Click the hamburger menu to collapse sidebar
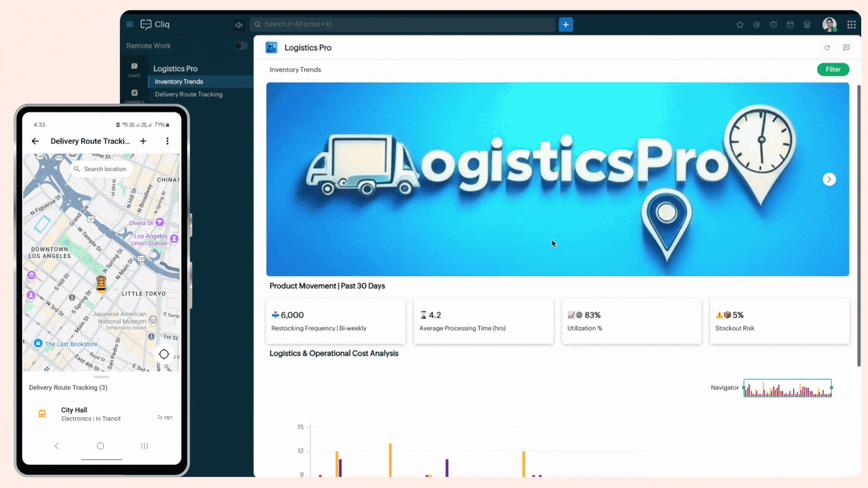The height and width of the screenshot is (488, 868). pos(129,24)
